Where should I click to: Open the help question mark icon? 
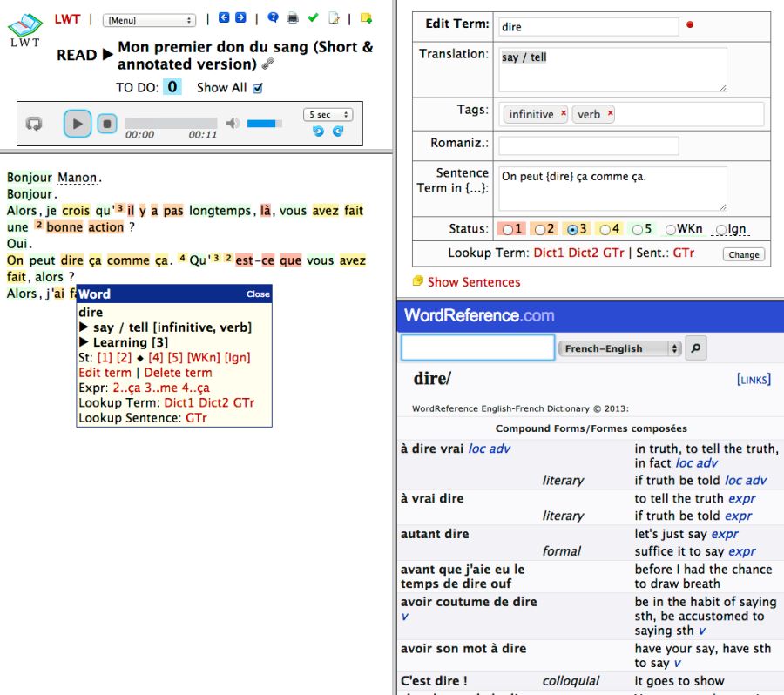coord(273,17)
